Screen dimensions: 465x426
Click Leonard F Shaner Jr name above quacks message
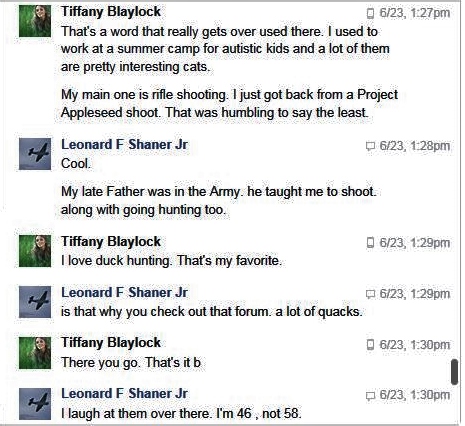tap(124, 293)
